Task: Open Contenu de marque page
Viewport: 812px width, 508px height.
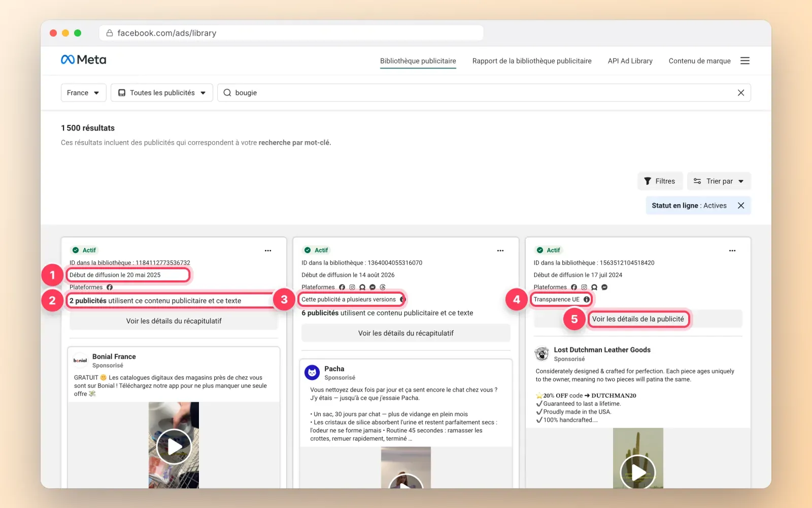Action: point(699,61)
